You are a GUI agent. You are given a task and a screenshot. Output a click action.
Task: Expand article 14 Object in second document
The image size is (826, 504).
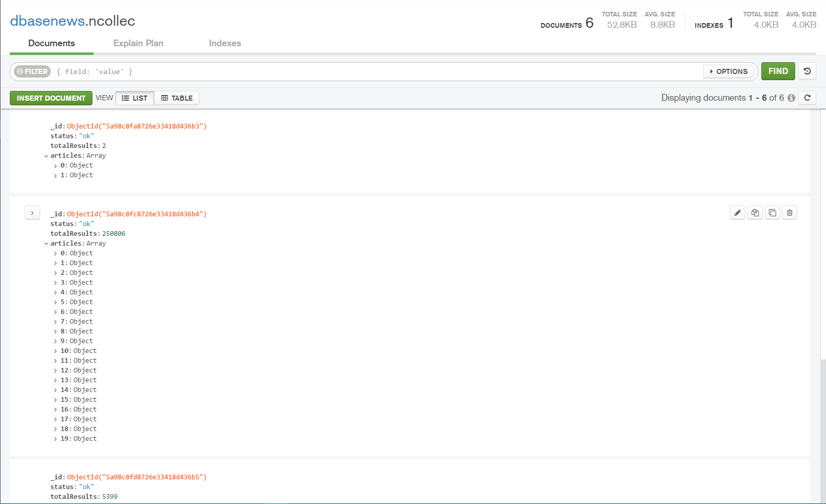tap(55, 390)
